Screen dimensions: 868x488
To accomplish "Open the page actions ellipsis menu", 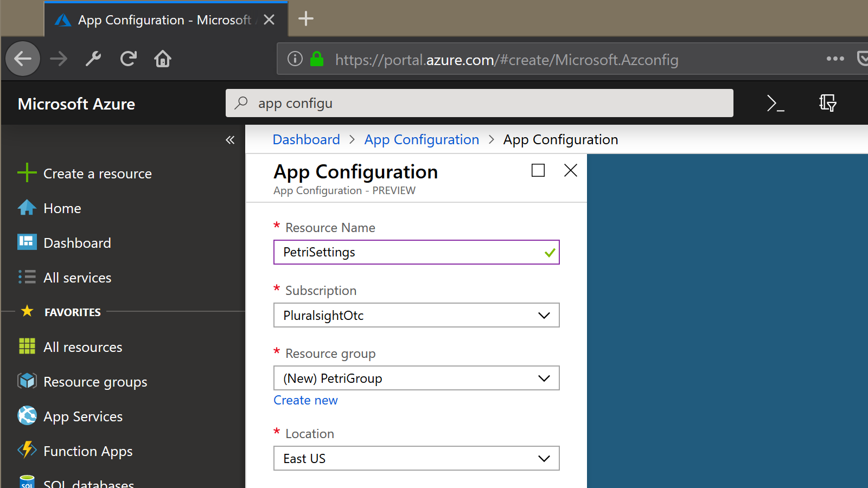I will tap(835, 59).
